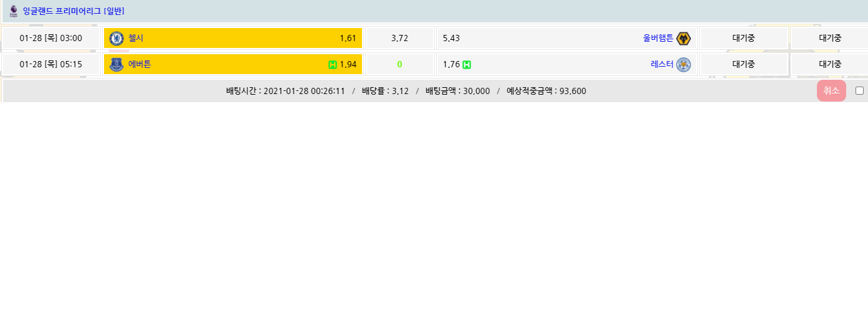Click the Premier League logo icon
868x322 pixels.
point(14,11)
